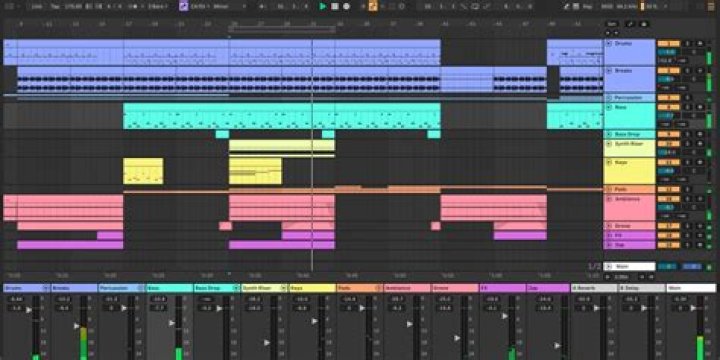720x360 pixels.
Task: Toggle the Pads fold button in mixer title
Action: click(x=378, y=288)
